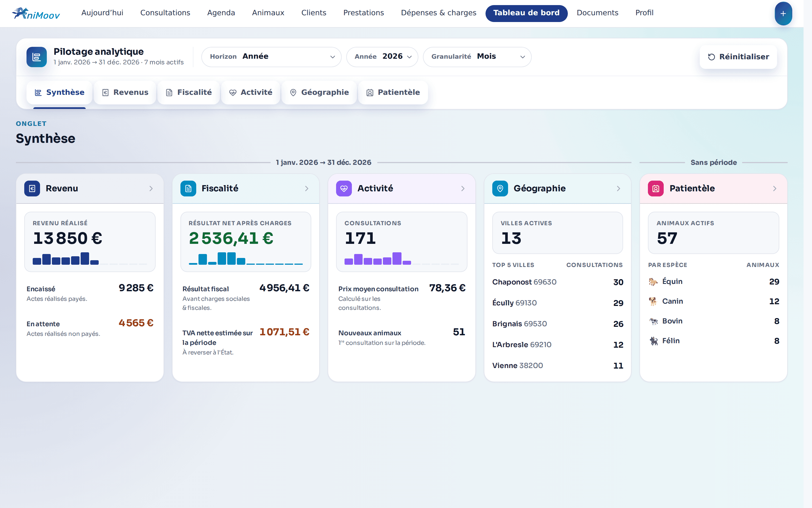The height and width of the screenshot is (508, 812).
Task: Open Profil in top navigation
Action: click(x=644, y=13)
